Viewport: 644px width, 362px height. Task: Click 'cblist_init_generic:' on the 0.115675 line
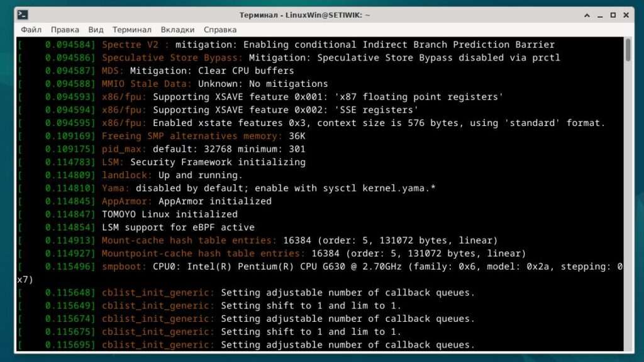[x=158, y=332]
